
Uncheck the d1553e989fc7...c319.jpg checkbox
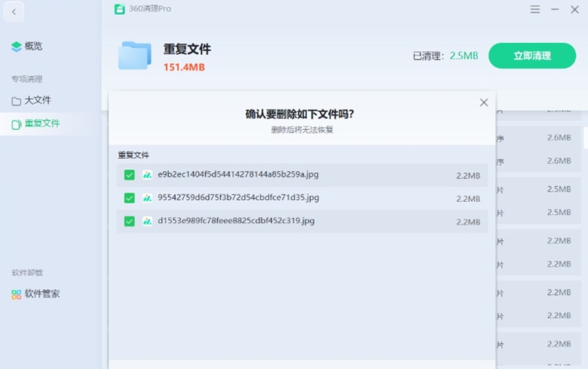129,221
